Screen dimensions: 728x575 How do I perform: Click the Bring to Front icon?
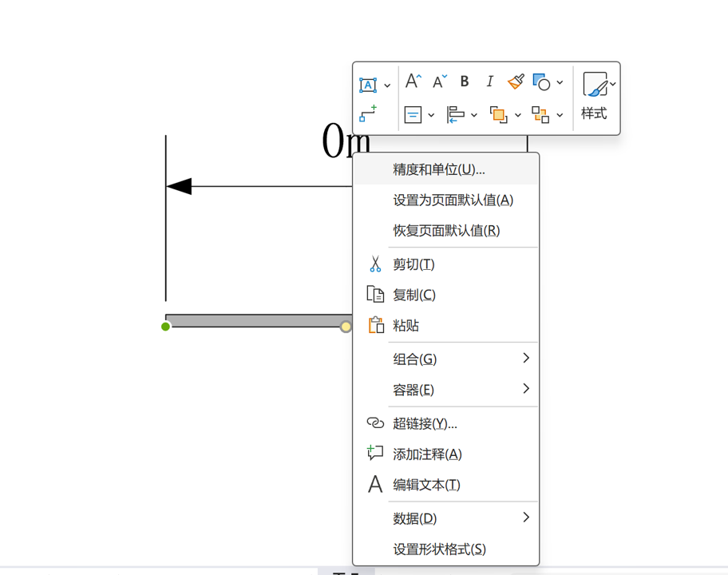coord(499,114)
